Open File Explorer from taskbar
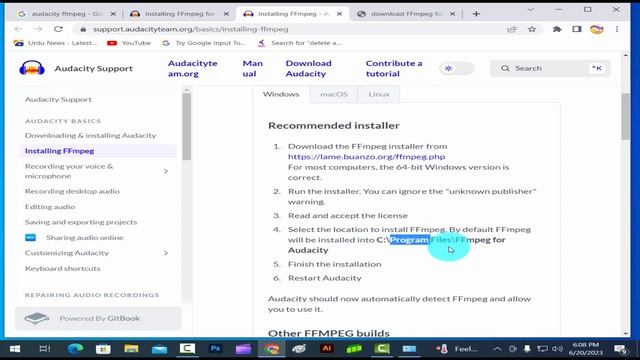Viewport: 640px width, 360px height. click(x=131, y=349)
